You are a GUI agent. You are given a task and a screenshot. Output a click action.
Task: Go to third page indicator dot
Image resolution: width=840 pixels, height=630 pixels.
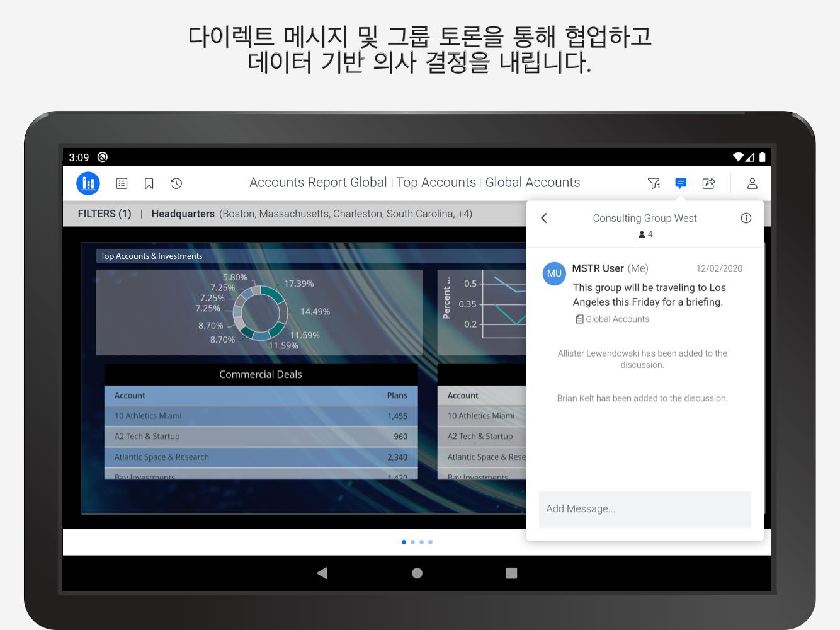(x=421, y=542)
